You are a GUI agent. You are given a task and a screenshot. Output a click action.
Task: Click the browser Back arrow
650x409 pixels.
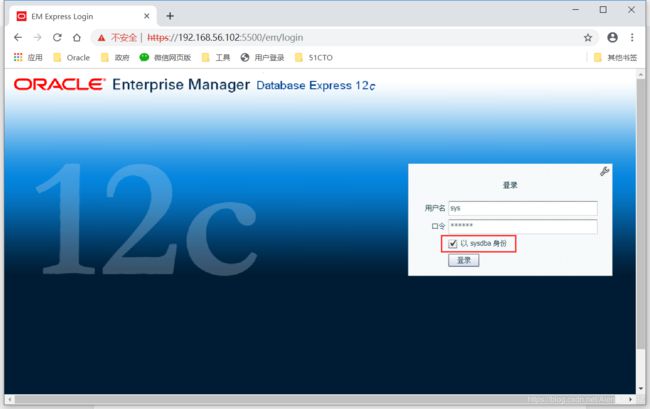(18, 38)
